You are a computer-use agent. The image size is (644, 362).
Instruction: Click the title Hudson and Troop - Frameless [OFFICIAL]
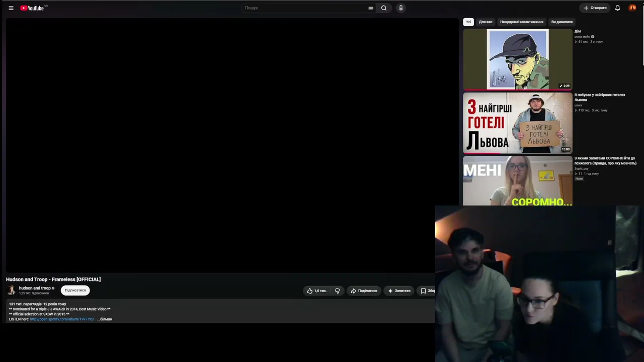tap(53, 280)
